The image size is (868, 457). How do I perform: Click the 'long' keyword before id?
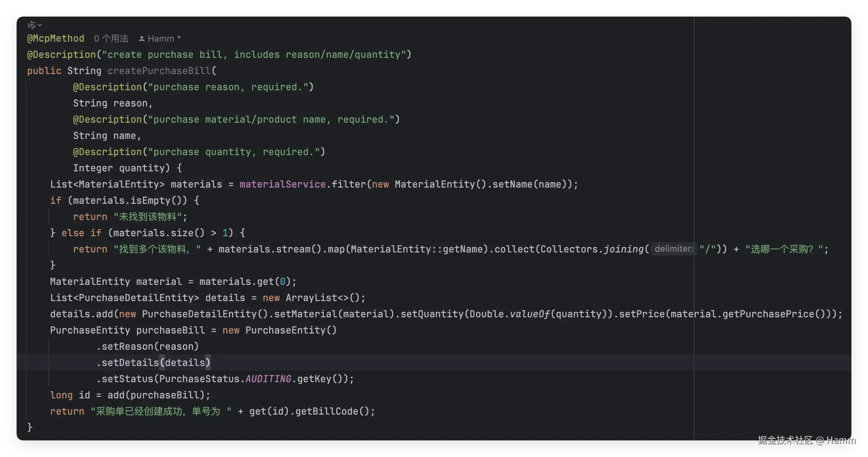coord(61,395)
